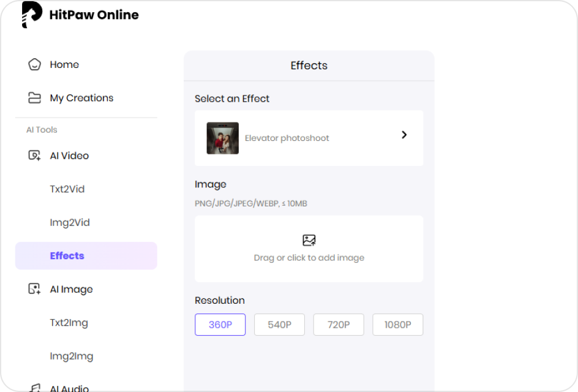Click the AI Audio music icon

click(x=35, y=387)
